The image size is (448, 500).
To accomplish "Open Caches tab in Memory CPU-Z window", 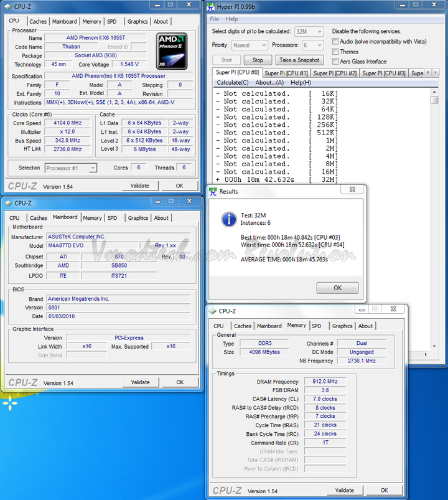I will point(243,326).
